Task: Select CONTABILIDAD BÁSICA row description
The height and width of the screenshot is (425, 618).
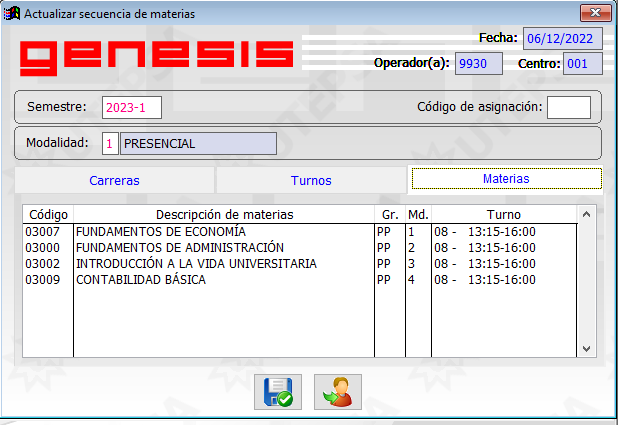Action: [141, 280]
